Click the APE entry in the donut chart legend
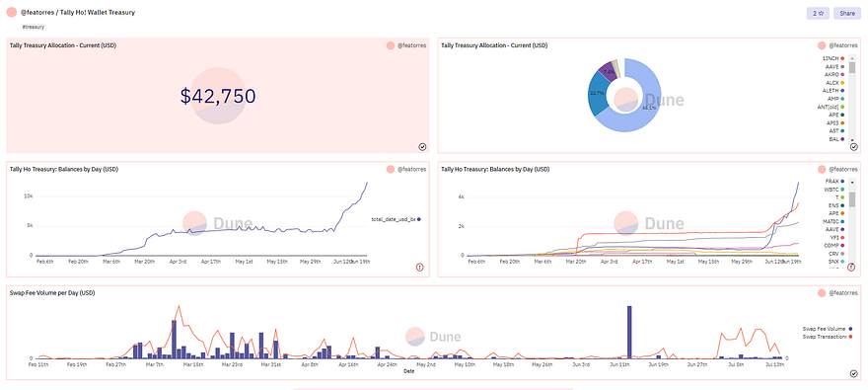Viewport: 868px width, 390px height. [x=835, y=115]
